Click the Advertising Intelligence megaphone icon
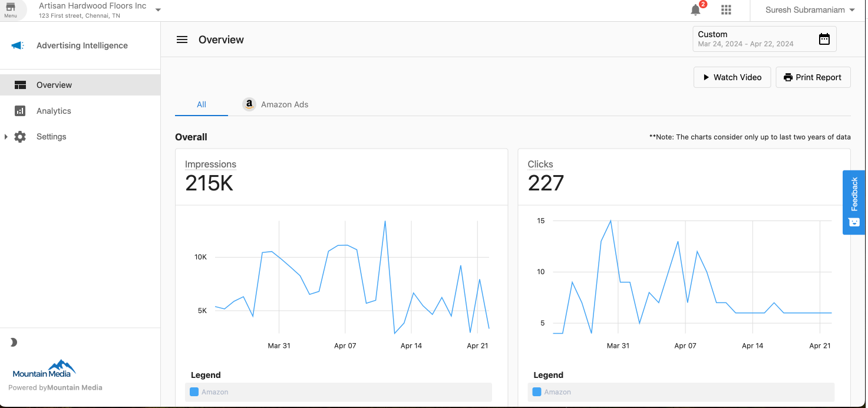The height and width of the screenshot is (408, 868). (x=18, y=45)
